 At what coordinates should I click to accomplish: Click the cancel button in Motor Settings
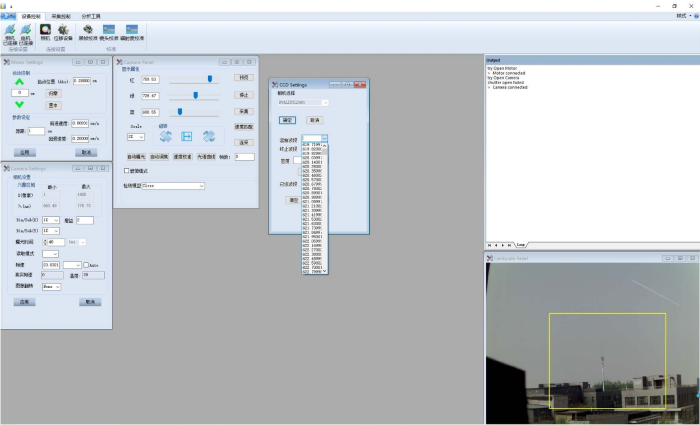(87, 153)
